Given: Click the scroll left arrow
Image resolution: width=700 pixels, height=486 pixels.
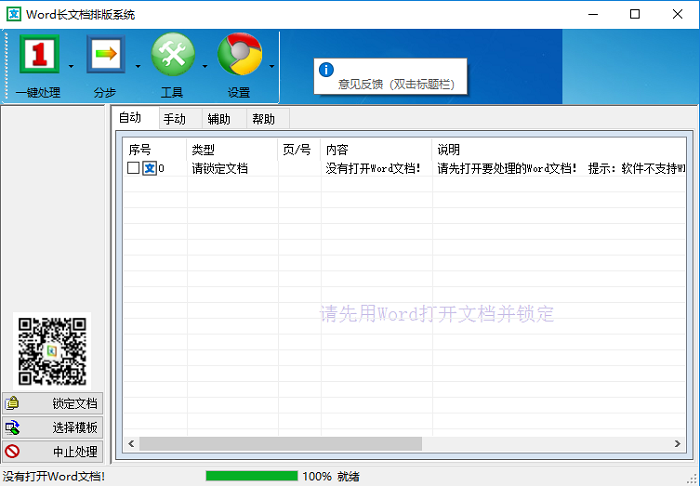Looking at the screenshot, I should point(131,444).
